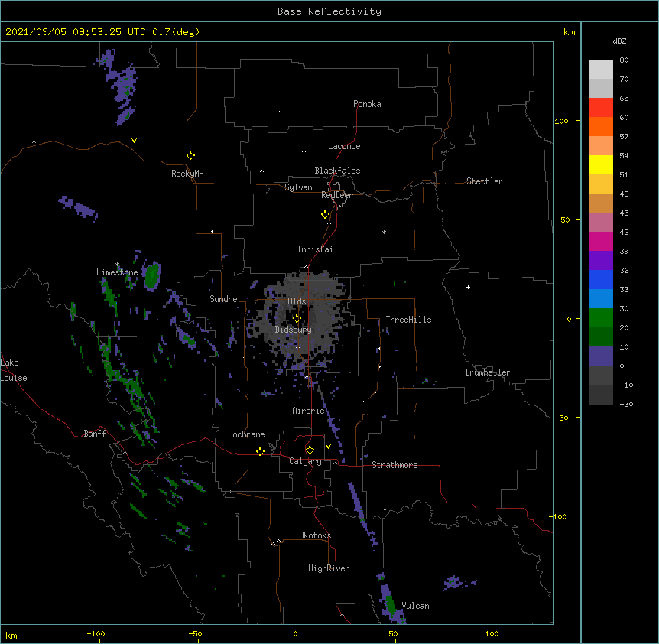Click the RedDeer city label
Screen dimensions: 659x644
click(336, 195)
